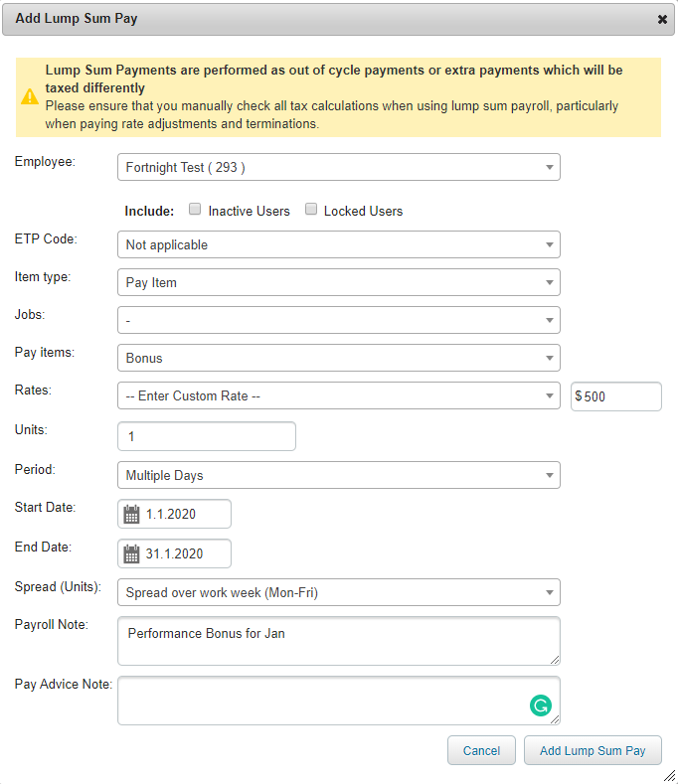This screenshot has width=678, height=784.
Task: Open the Pay items Bonus dropdown
Action: (338, 358)
